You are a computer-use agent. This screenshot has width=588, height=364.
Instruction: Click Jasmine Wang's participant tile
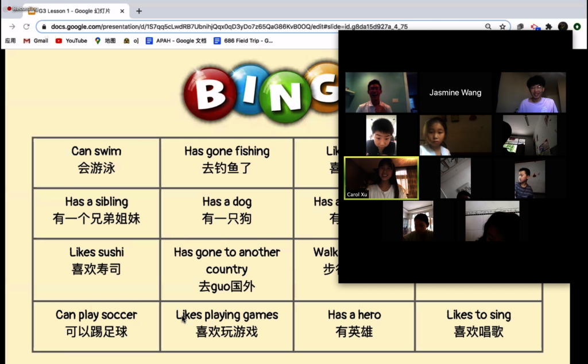pos(455,92)
